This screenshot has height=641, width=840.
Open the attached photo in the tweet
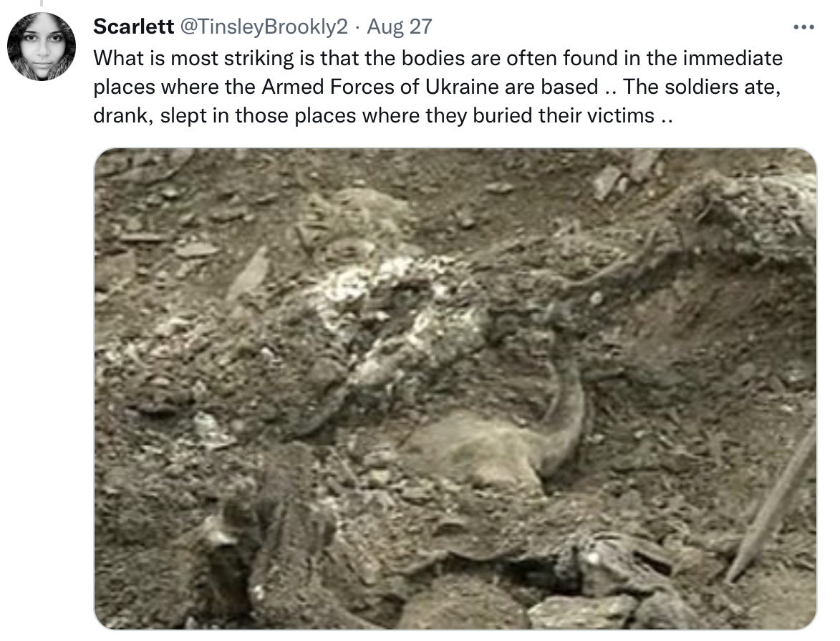[455, 389]
